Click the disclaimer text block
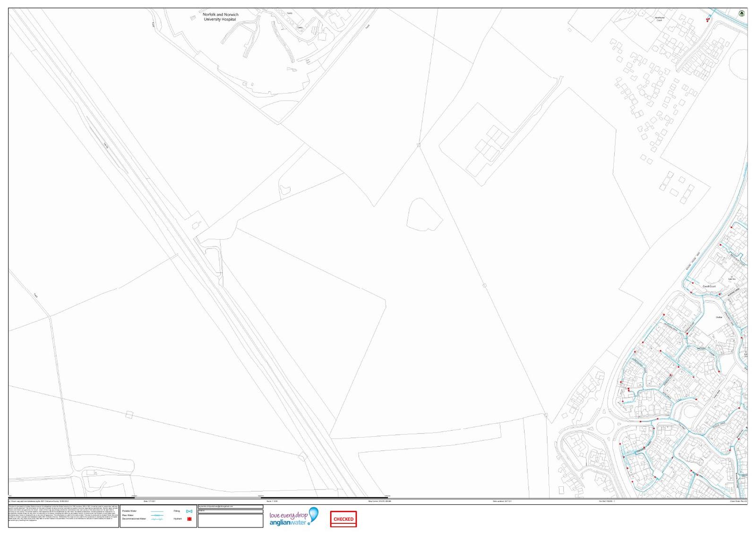756x535 pixels. point(63,516)
